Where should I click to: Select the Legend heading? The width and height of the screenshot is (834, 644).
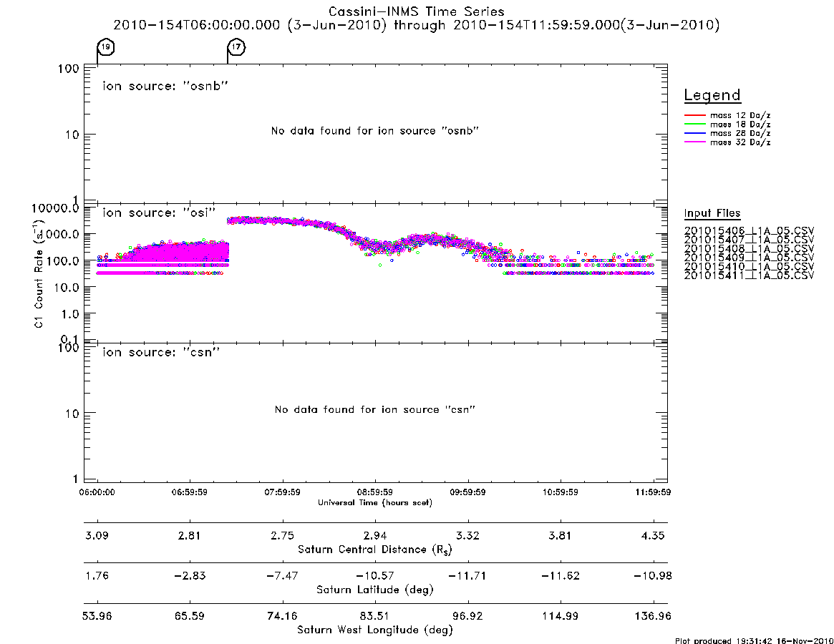(712, 95)
